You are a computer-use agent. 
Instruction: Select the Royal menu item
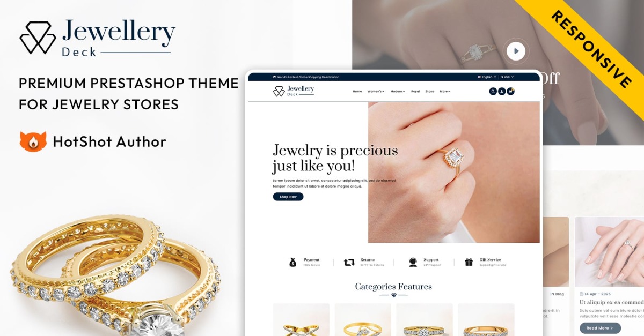415,92
